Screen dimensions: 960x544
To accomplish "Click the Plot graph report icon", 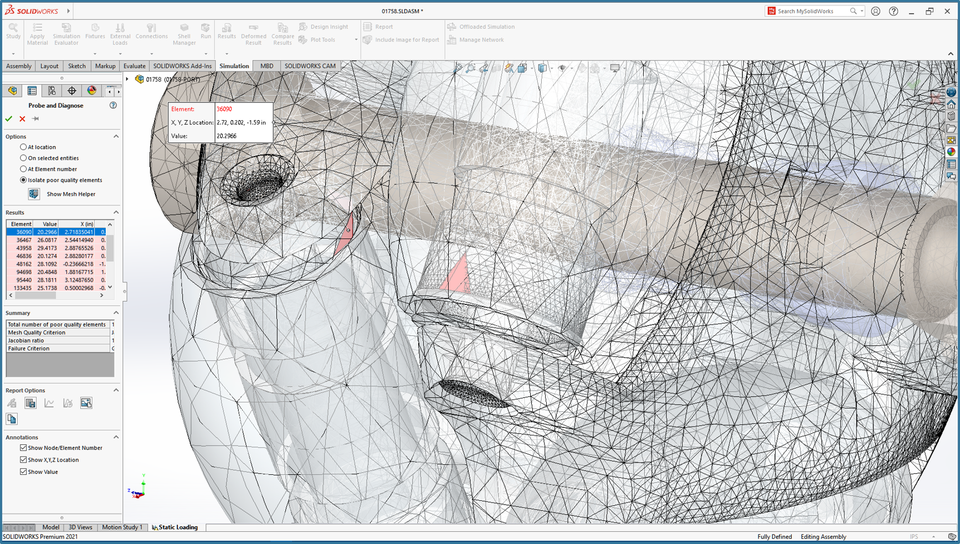I will point(49,403).
